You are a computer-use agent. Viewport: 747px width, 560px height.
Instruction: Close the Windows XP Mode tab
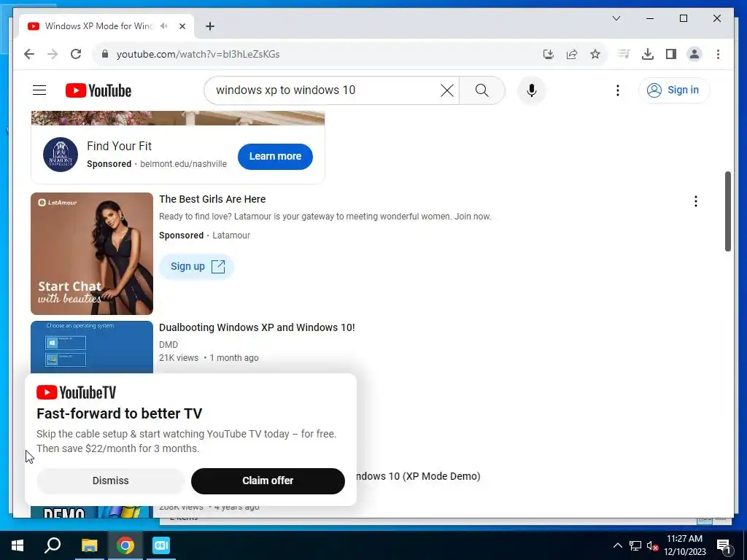point(182,26)
